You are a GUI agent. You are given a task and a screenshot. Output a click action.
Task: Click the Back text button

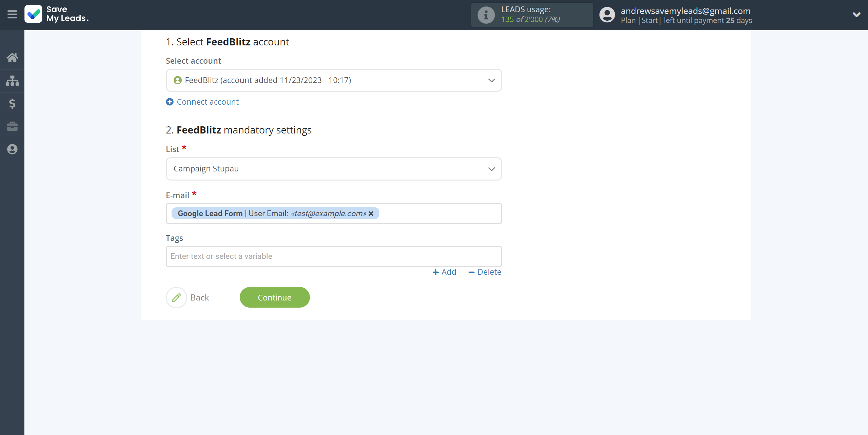point(200,298)
